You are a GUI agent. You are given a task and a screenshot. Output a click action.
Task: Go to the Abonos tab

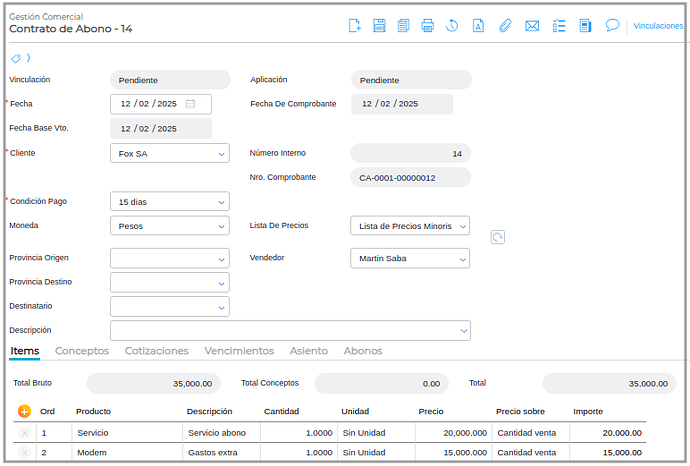click(x=362, y=351)
